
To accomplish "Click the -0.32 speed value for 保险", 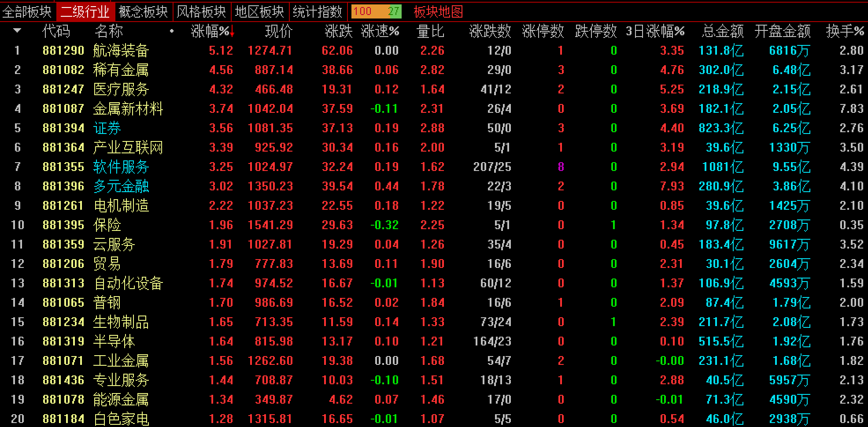I will (x=384, y=225).
